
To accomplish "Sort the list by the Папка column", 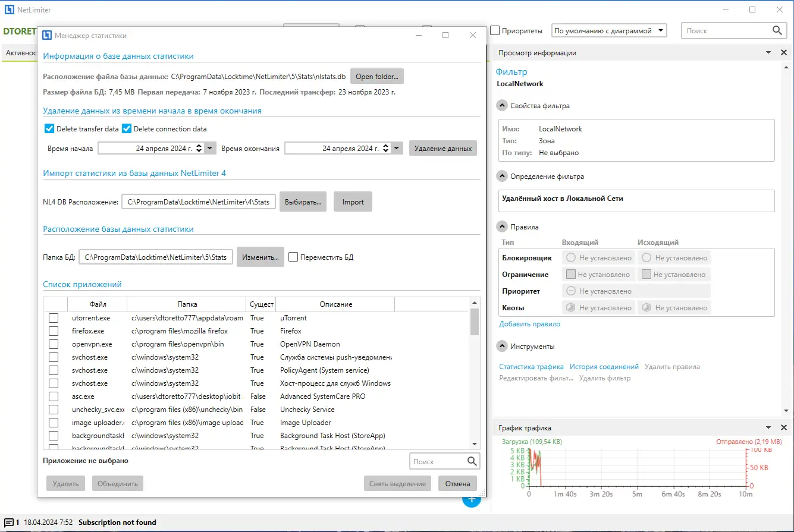I will tap(187, 304).
